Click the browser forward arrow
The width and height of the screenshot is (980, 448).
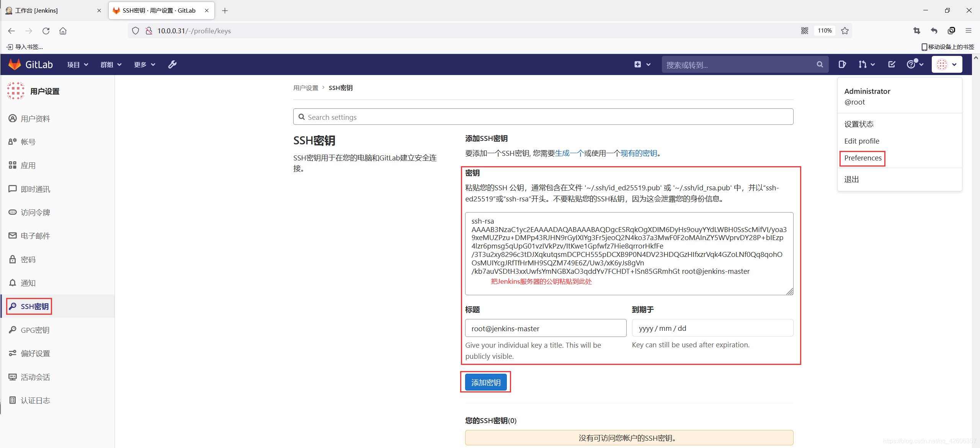(x=29, y=31)
